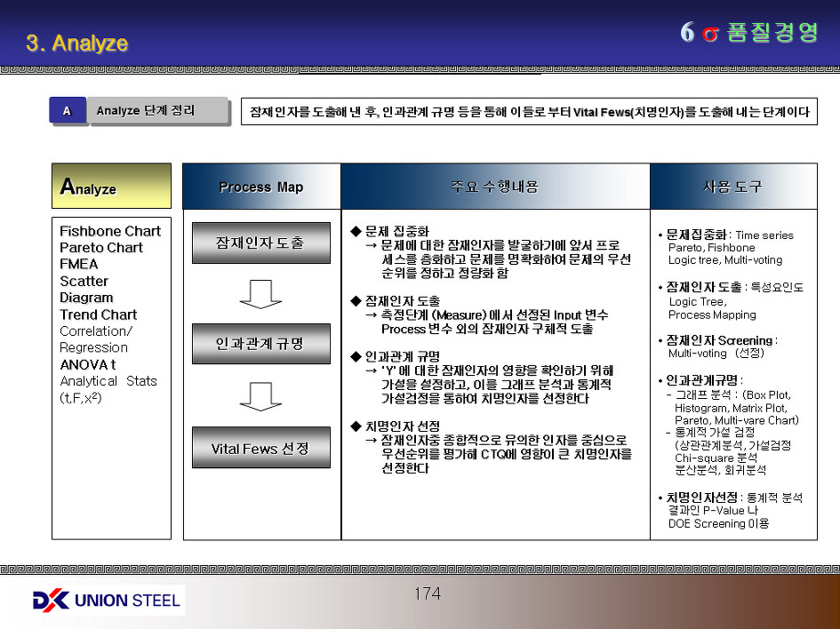The image size is (840, 629).
Task: Click '- 통계적 가설 검정' line
Action: [x=710, y=432]
